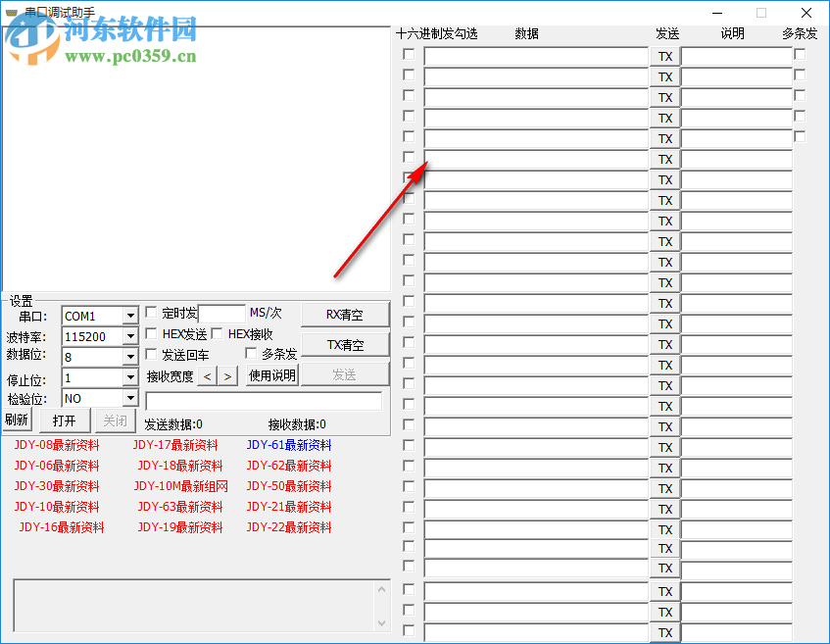The image size is (830, 644).
Task: Enable the 多条发 multi-send checkbox
Action: point(252,354)
